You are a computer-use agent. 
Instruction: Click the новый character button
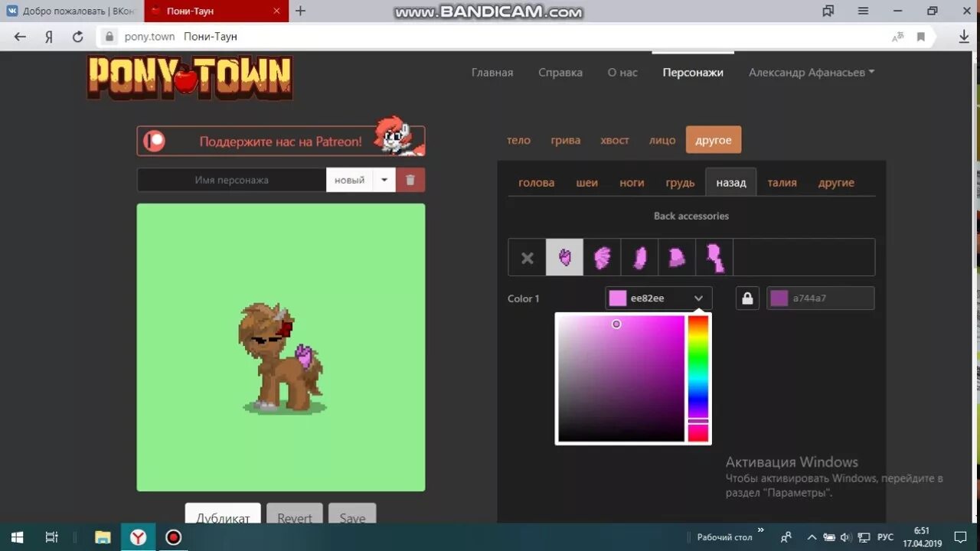(x=350, y=180)
